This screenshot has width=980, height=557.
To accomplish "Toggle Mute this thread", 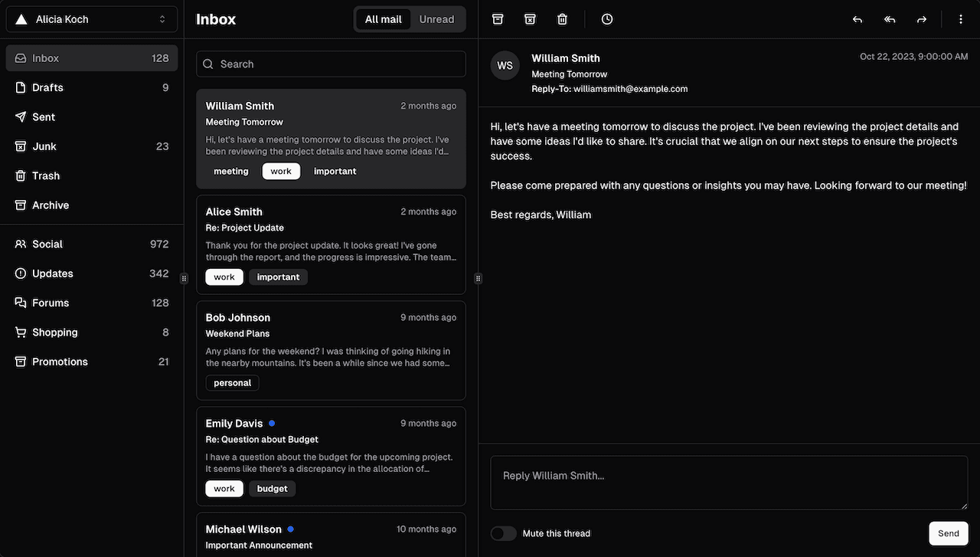I will click(503, 532).
